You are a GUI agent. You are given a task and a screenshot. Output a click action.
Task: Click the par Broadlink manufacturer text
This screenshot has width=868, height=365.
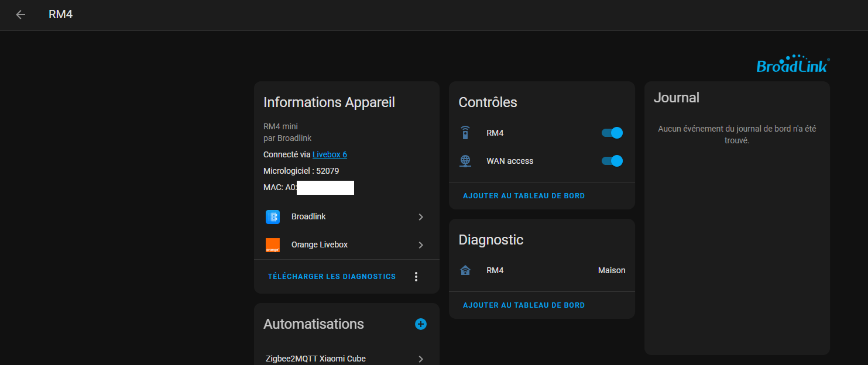287,138
